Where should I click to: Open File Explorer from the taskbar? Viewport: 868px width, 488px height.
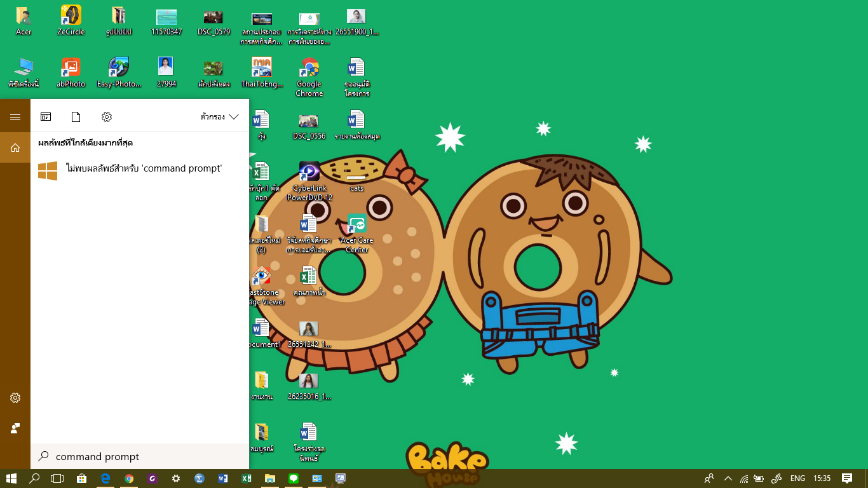point(269,478)
